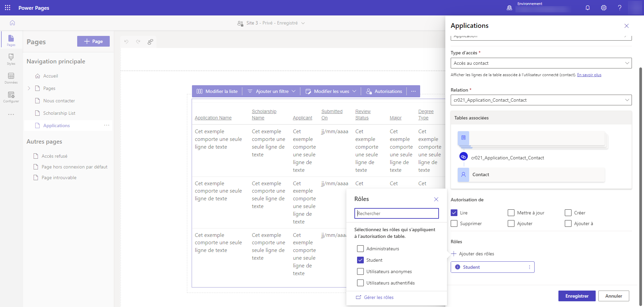Click the help question mark icon
Image resolution: width=644 pixels, height=307 pixels.
click(620, 8)
